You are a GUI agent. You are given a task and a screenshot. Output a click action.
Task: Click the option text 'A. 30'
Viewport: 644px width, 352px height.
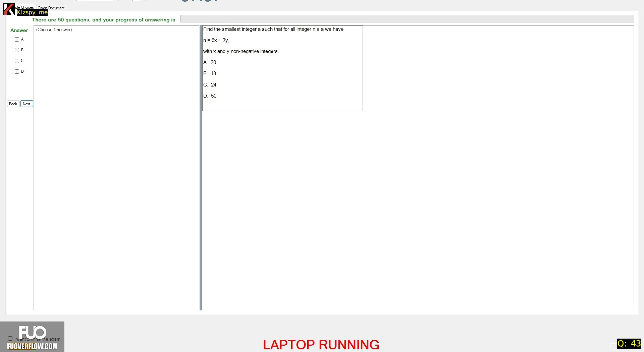coord(210,62)
